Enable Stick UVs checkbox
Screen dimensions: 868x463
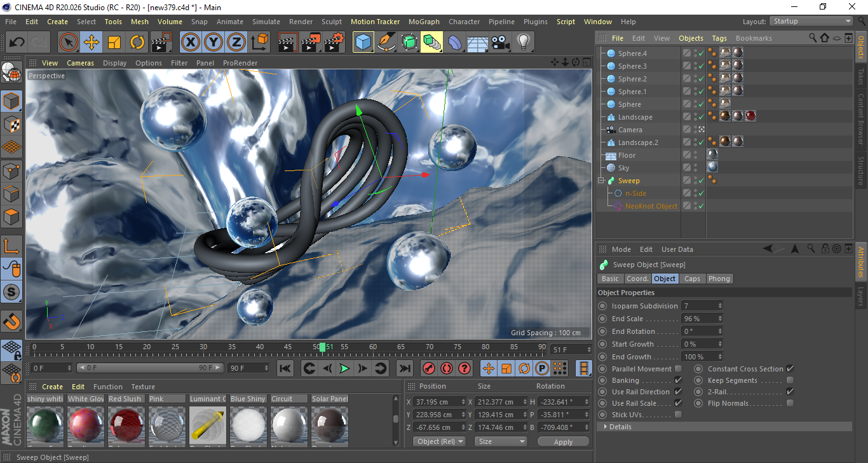678,415
